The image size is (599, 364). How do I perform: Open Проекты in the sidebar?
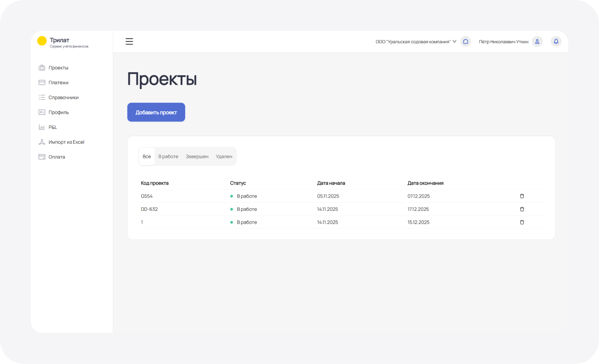tap(58, 68)
